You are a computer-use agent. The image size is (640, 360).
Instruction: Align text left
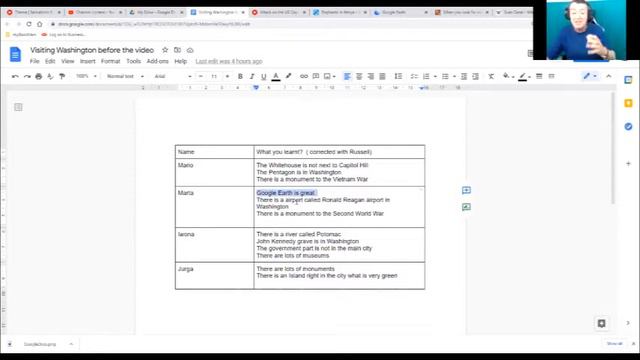click(x=347, y=76)
